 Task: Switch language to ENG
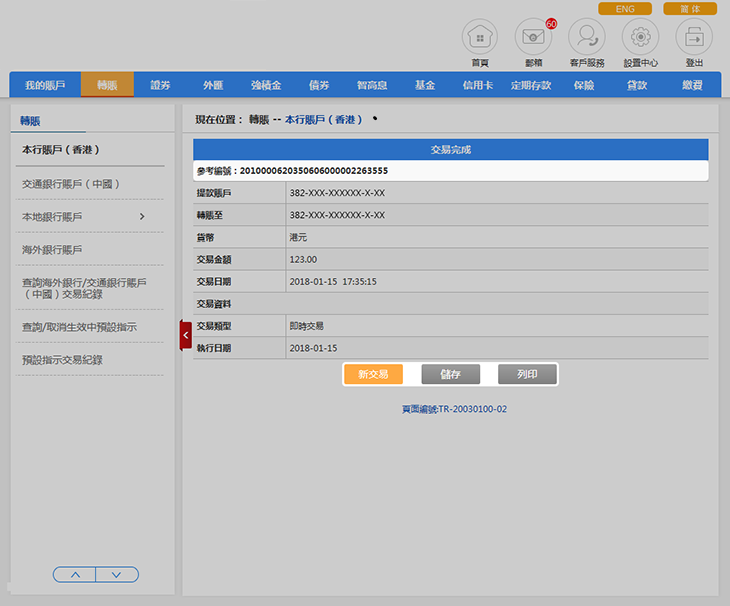click(625, 8)
